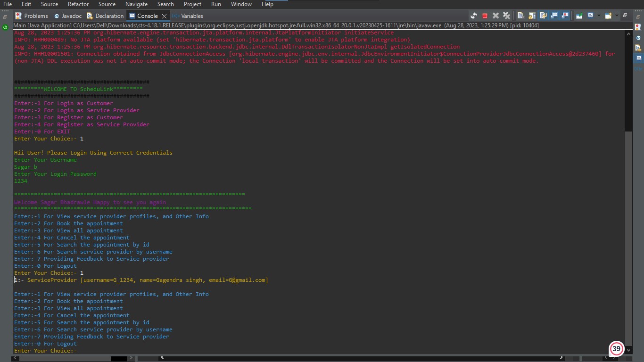Click the Display Selected Console icon
Viewport: 644px width, 362px height.
590,16
